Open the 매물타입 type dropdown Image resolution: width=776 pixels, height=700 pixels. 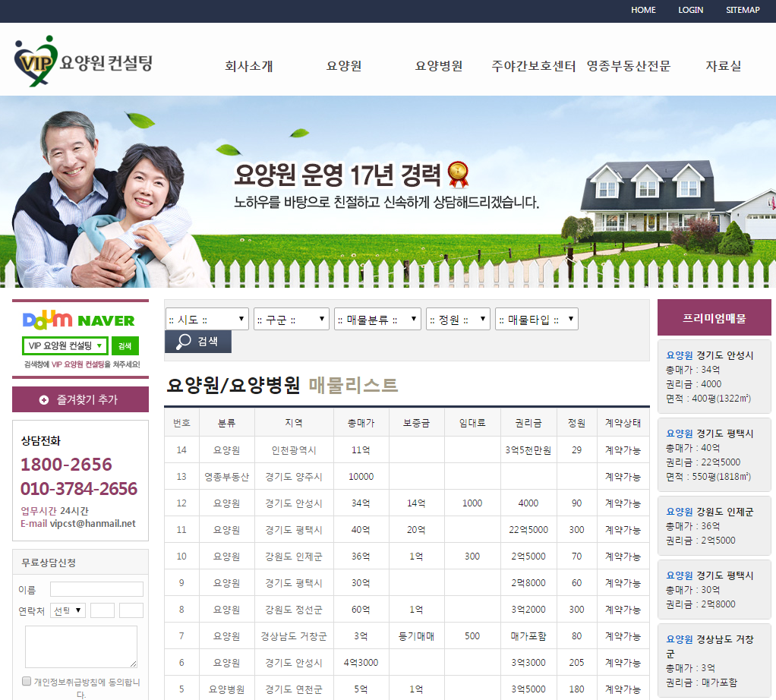[x=536, y=319]
